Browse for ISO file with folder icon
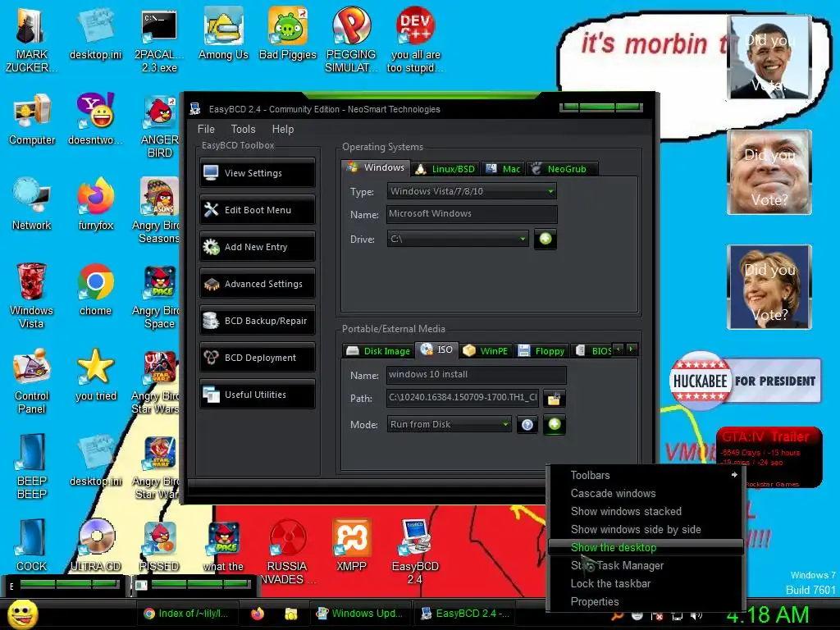840x630 pixels. click(554, 398)
